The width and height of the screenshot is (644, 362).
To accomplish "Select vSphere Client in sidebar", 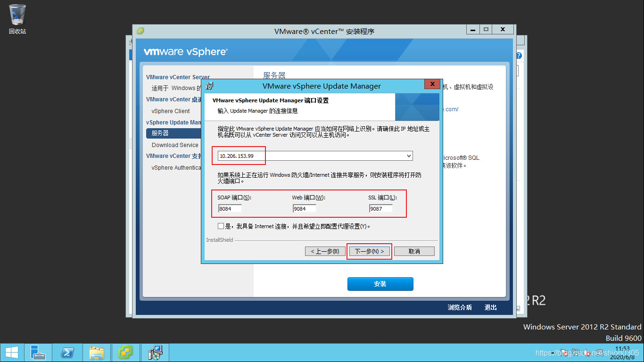I will coord(171,111).
